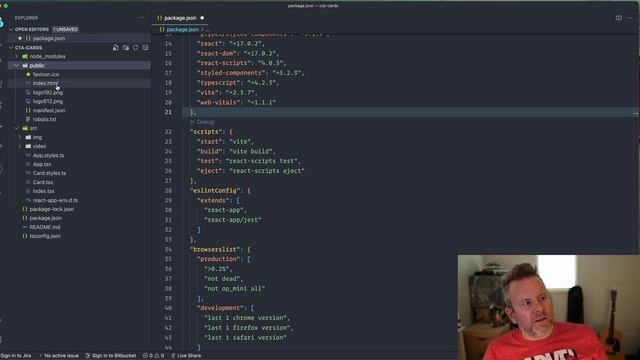Collapse the public folder
The image size is (640, 360).
(17, 65)
